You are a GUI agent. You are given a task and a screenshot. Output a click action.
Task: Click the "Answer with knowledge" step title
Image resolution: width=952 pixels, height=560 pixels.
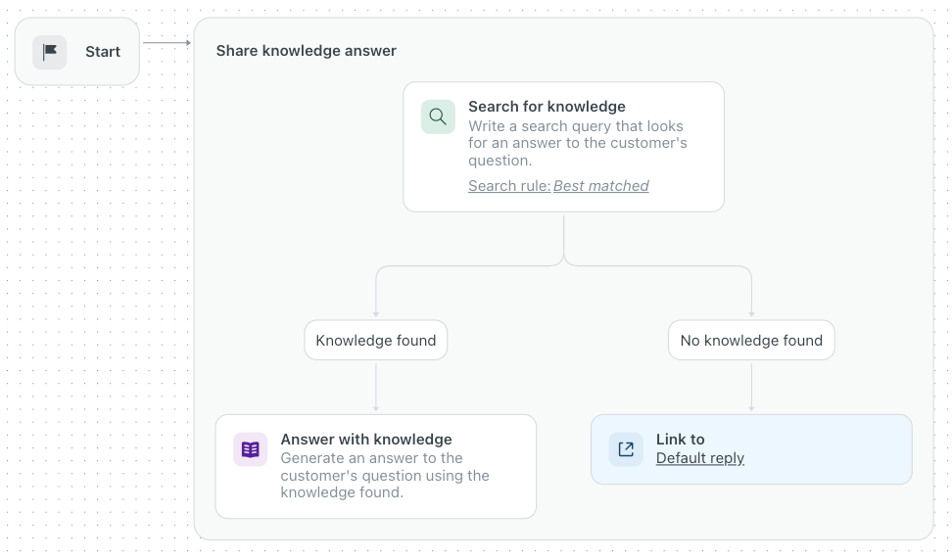click(366, 440)
